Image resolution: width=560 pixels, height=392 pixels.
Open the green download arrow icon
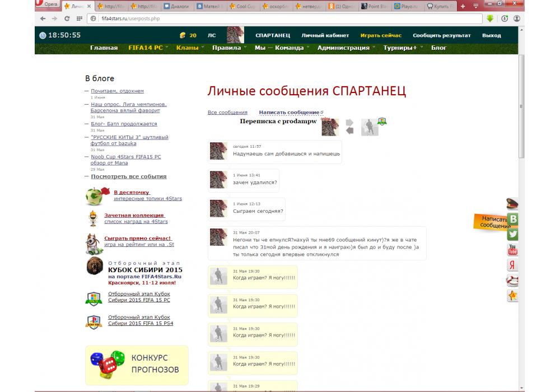[490, 18]
